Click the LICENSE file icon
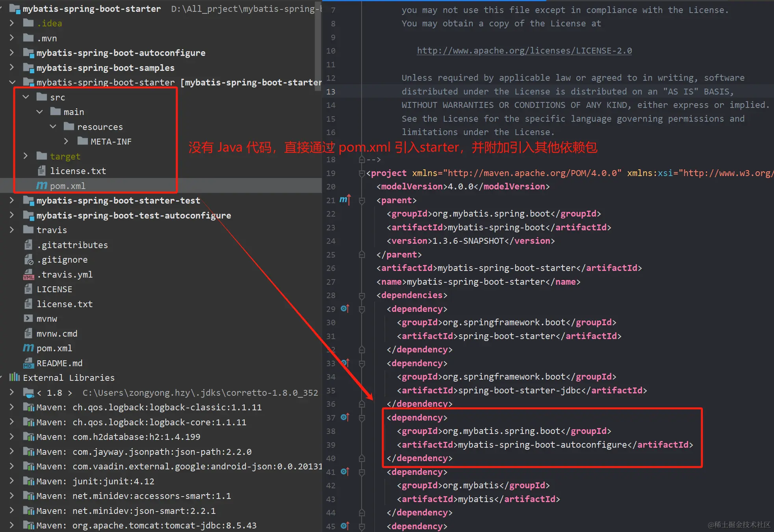 tap(28, 289)
